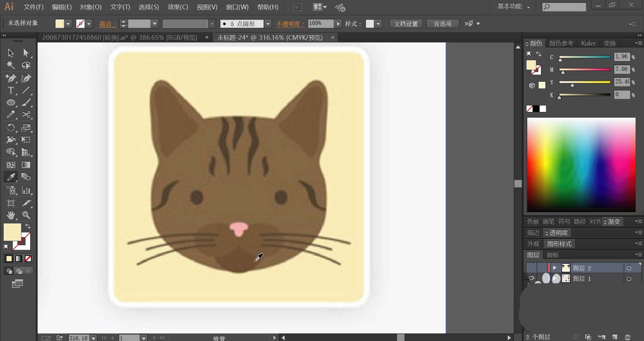Open stroke color dropdown in control bar
Viewport: 644px width, 341px height.
pyautogui.click(x=89, y=24)
